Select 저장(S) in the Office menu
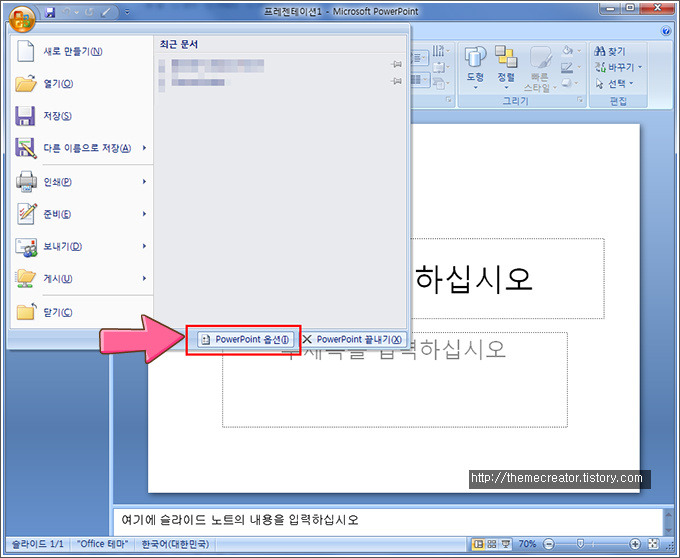The image size is (680, 558). [x=82, y=116]
